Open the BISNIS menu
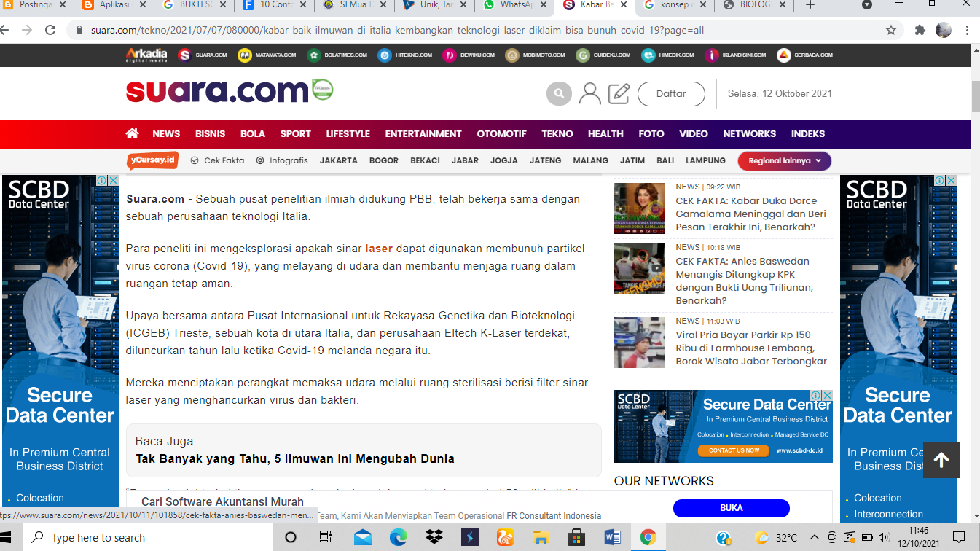 [x=210, y=134]
